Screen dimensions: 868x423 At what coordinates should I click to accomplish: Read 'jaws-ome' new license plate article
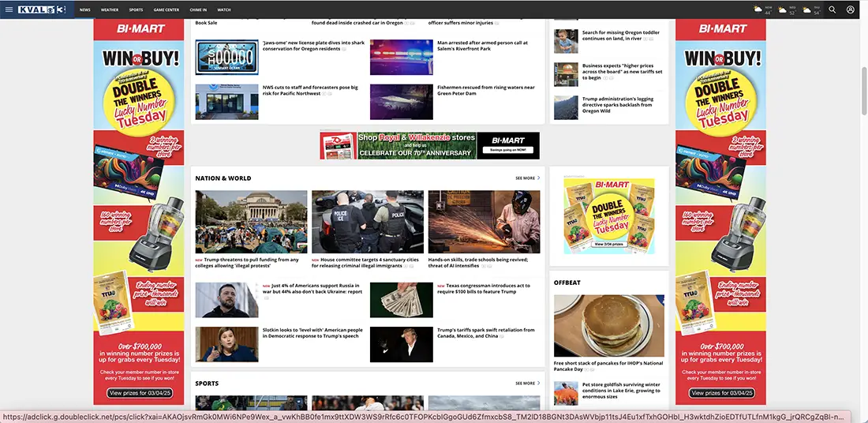coord(313,46)
